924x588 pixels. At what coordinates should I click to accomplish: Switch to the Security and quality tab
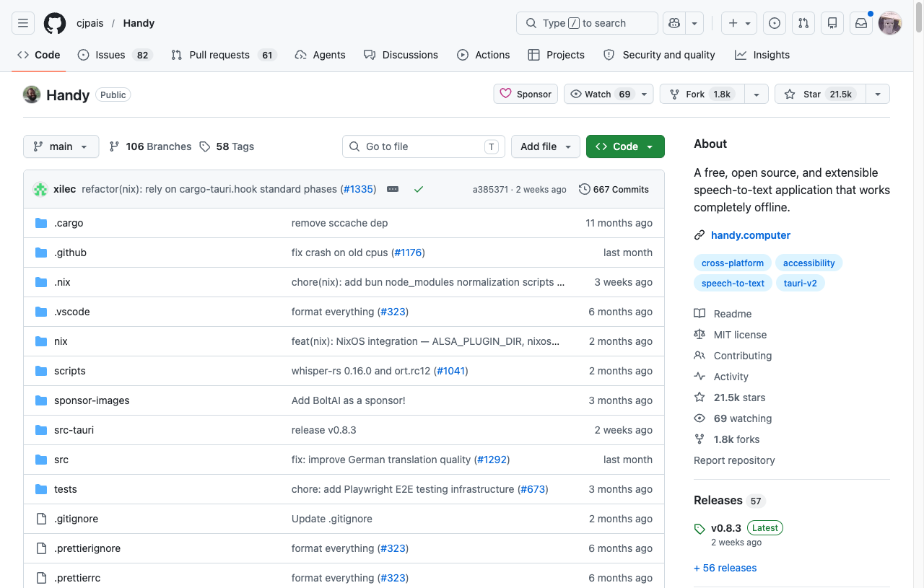(x=659, y=55)
